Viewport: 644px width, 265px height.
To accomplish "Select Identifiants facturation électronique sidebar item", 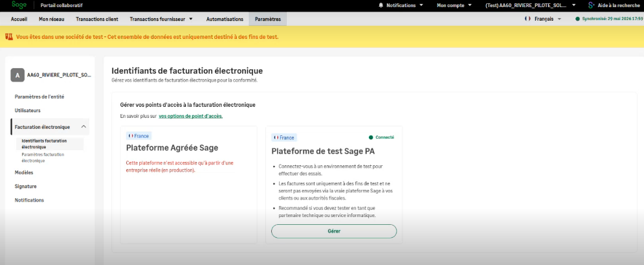I will (49, 144).
